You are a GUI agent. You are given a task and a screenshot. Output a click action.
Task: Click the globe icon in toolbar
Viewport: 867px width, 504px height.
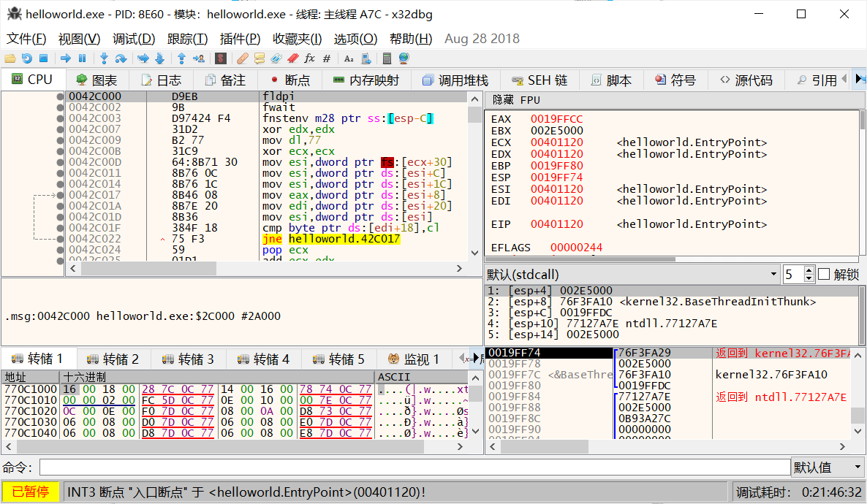404,58
